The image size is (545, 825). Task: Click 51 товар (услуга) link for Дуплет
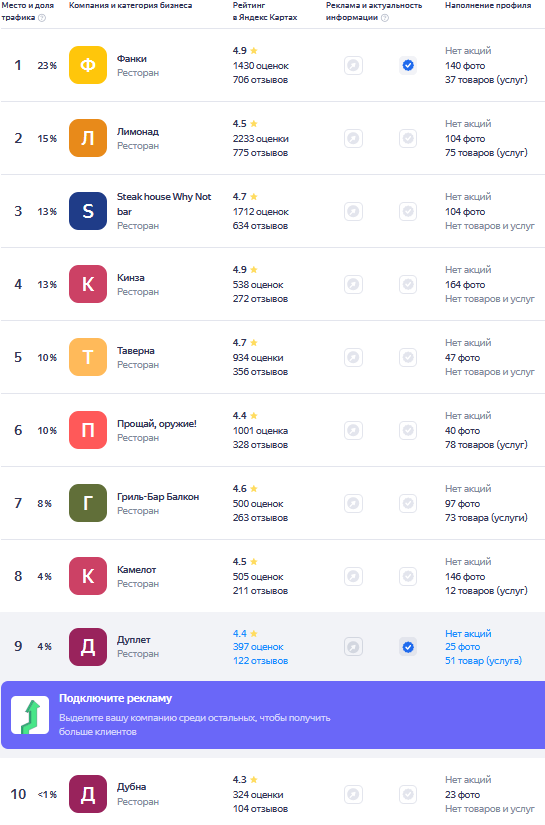tap(483, 661)
